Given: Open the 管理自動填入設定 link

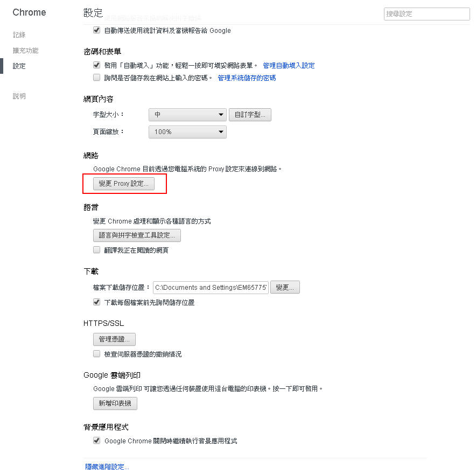Looking at the screenshot, I should [x=289, y=66].
